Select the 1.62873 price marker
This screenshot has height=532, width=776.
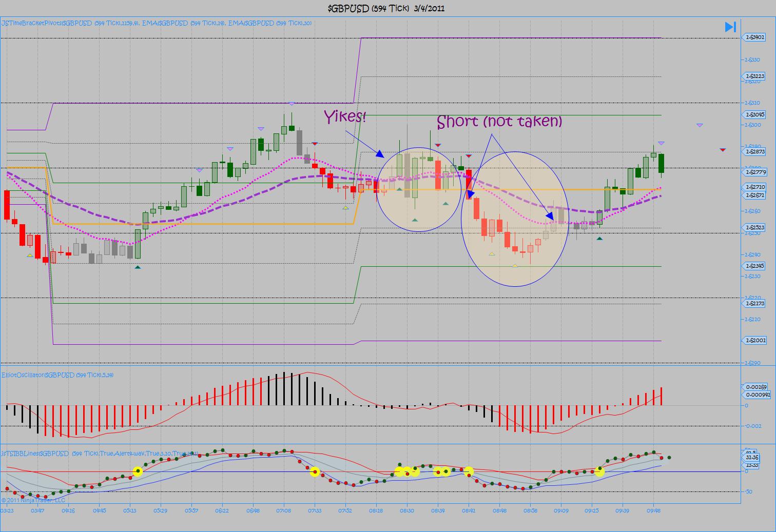click(x=754, y=152)
